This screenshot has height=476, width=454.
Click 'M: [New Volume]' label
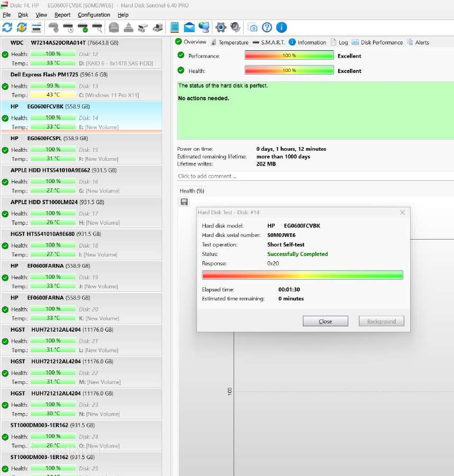point(100,382)
